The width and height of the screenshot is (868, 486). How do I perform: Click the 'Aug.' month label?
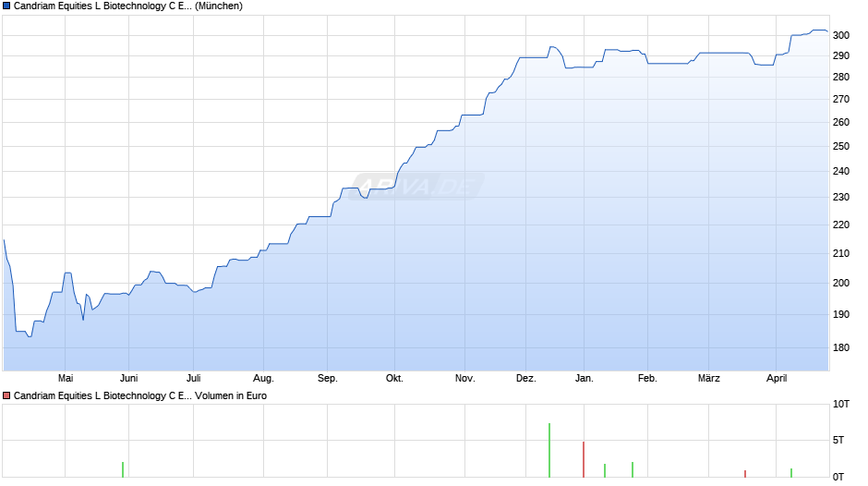[x=263, y=378]
